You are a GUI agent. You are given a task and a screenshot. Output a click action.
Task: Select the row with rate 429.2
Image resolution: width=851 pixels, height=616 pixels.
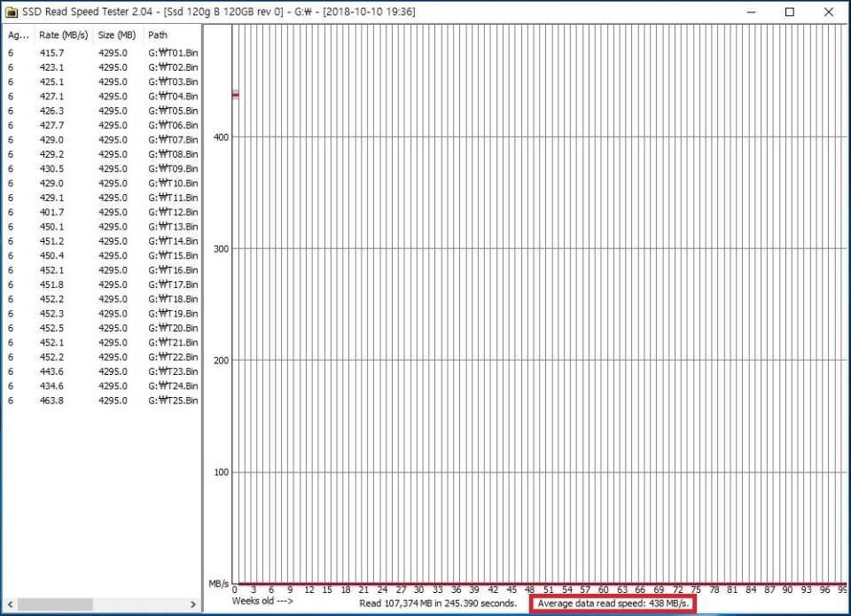point(102,154)
